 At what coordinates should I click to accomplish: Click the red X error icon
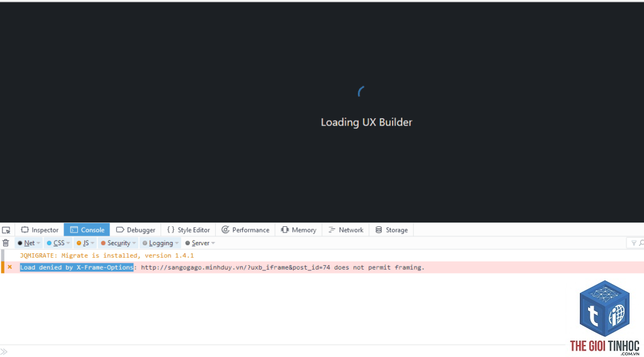coord(10,267)
